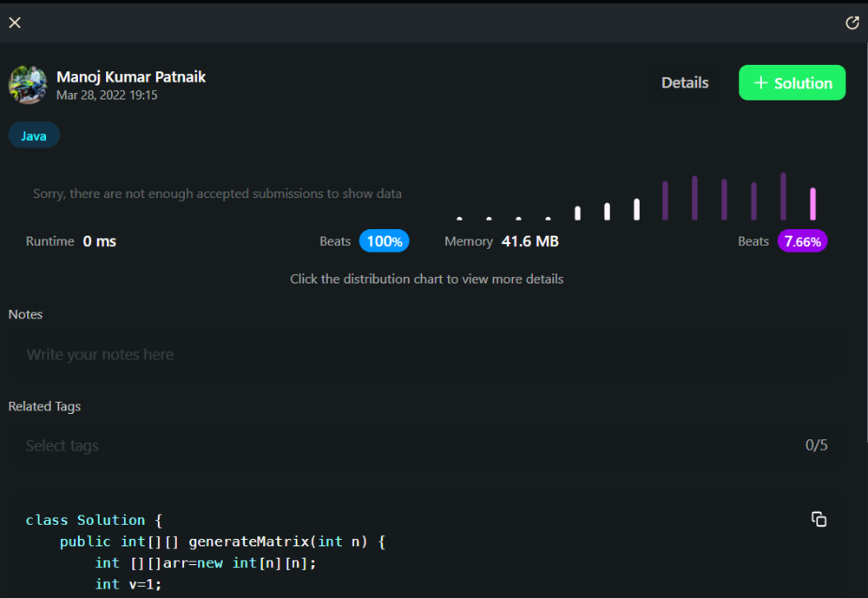The width and height of the screenshot is (868, 598).
Task: Click the purple 7.66% memory beats badge
Action: click(x=802, y=241)
